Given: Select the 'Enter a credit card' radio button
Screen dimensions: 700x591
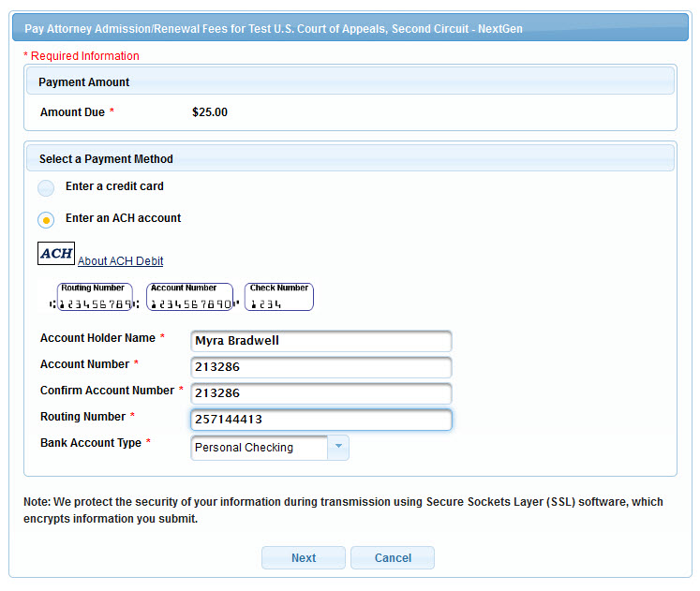Looking at the screenshot, I should click(46, 188).
